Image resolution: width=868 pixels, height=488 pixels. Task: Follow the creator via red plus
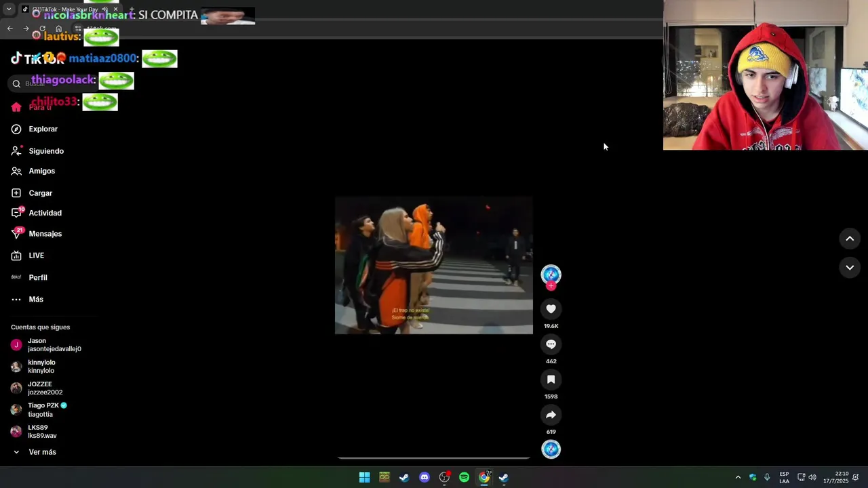[x=551, y=286]
